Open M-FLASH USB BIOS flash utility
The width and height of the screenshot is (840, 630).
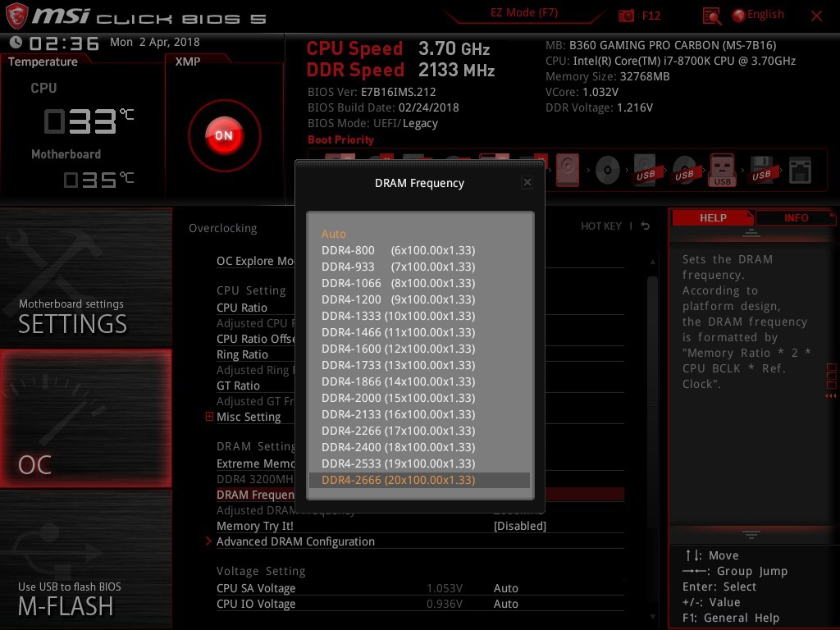(x=85, y=559)
